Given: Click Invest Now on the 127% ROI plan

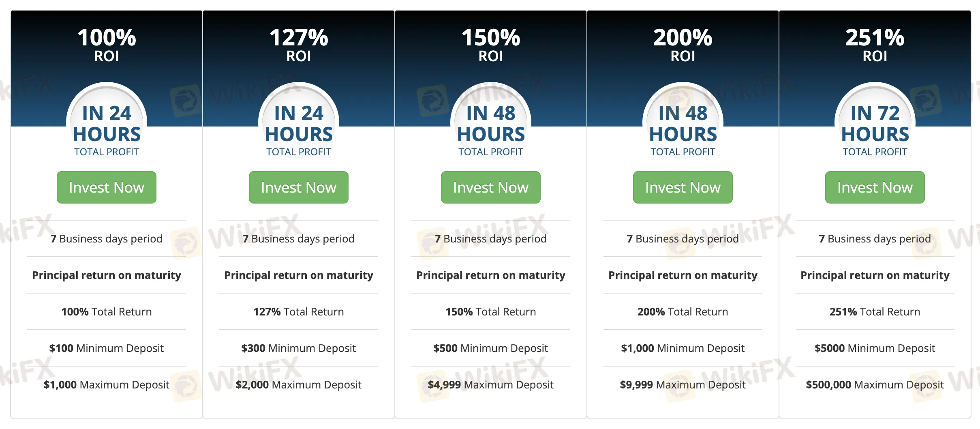Looking at the screenshot, I should pos(298,187).
